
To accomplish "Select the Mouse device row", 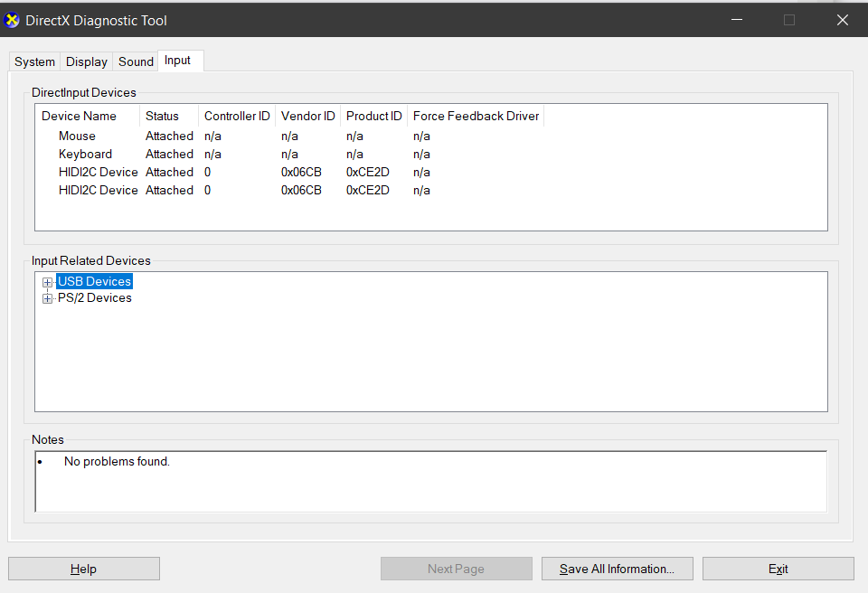I will click(77, 136).
